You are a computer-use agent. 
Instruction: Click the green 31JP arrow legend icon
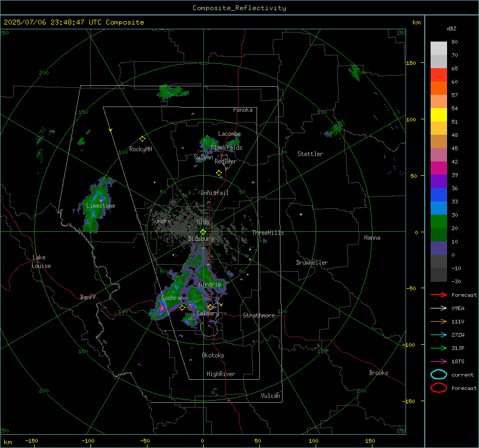439,348
